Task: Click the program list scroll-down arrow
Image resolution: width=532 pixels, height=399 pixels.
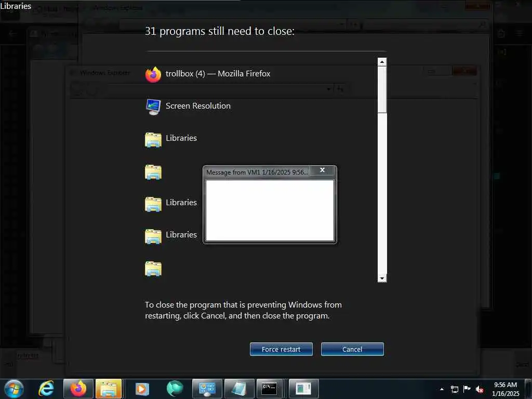Action: [x=382, y=278]
